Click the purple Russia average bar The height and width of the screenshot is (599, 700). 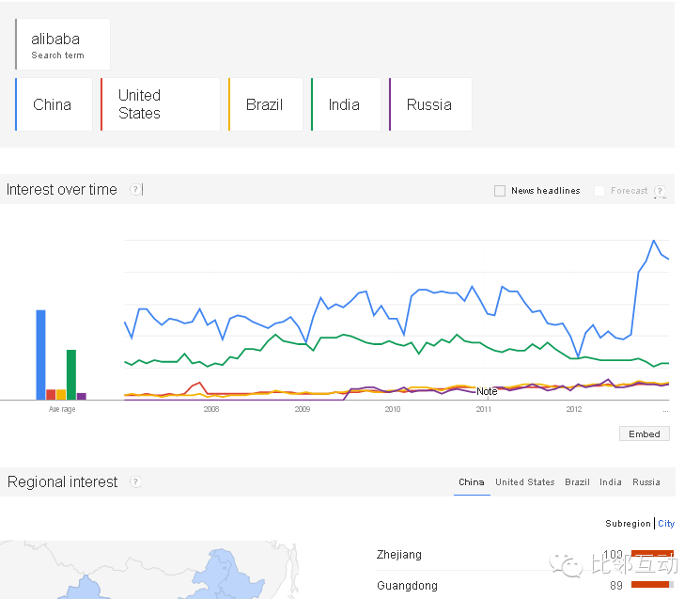(x=81, y=396)
